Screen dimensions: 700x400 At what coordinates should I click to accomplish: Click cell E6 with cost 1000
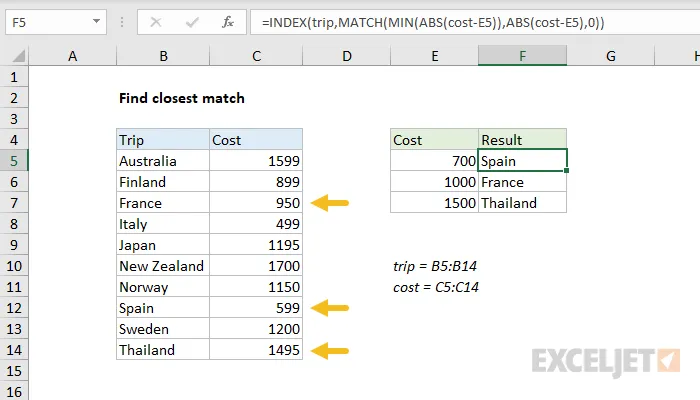[434, 182]
